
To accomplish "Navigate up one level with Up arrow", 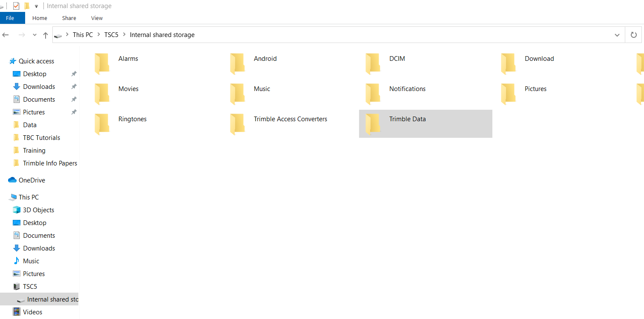I will point(46,35).
